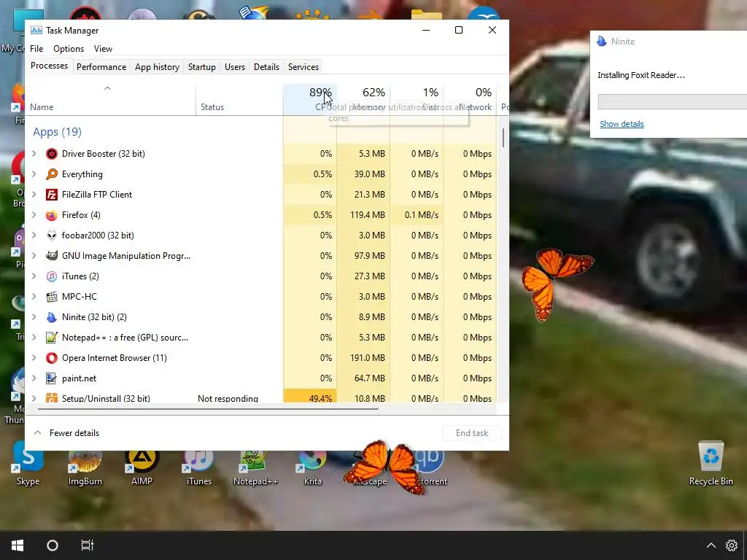The height and width of the screenshot is (560, 747).
Task: Sort by Memory column header
Action: point(363,99)
